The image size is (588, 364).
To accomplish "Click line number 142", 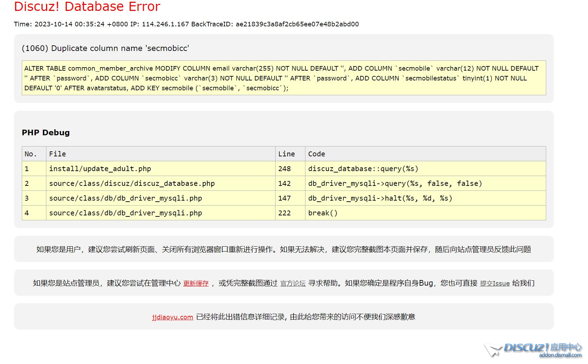I will point(290,183).
